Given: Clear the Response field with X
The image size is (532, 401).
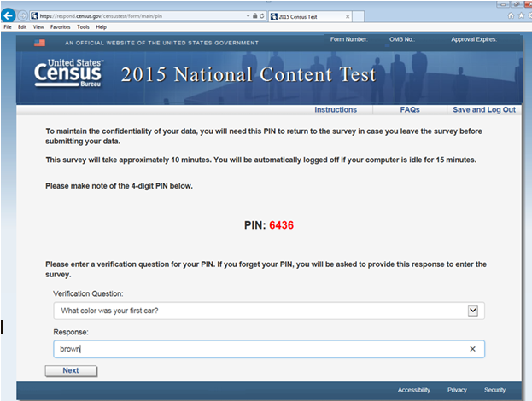Looking at the screenshot, I should tap(472, 349).
